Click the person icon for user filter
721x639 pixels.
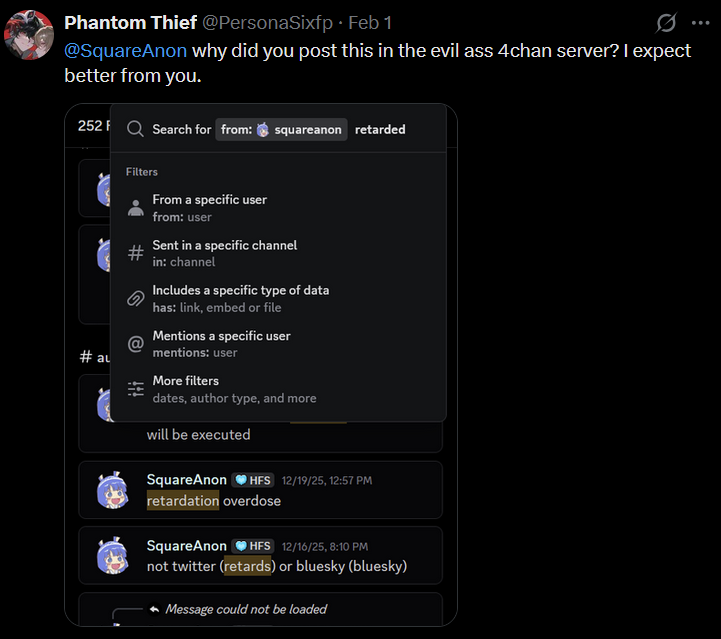click(x=136, y=208)
